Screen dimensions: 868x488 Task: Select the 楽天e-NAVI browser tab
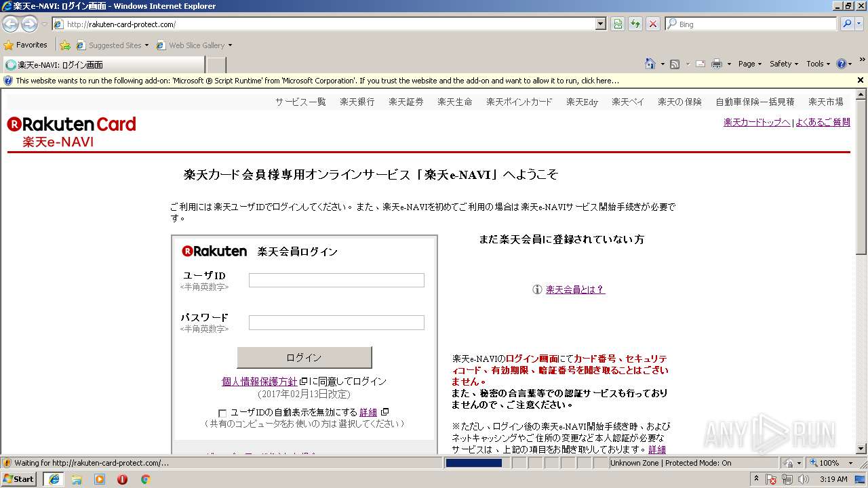(103, 65)
